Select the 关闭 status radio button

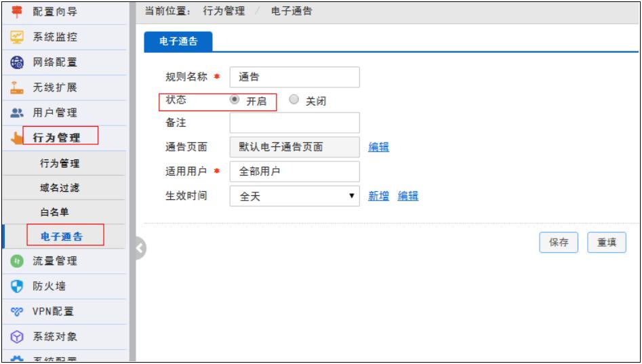coord(294,100)
